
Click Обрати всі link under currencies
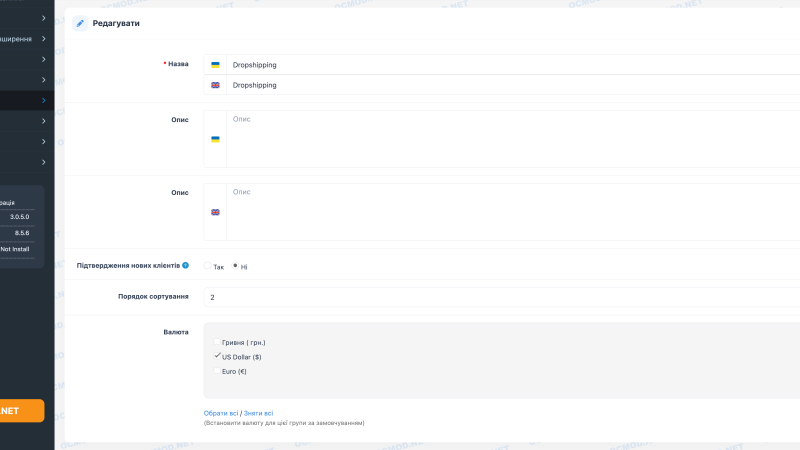(221, 413)
